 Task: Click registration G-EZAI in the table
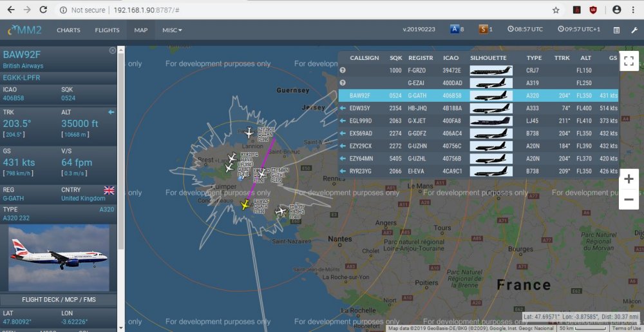417,83
